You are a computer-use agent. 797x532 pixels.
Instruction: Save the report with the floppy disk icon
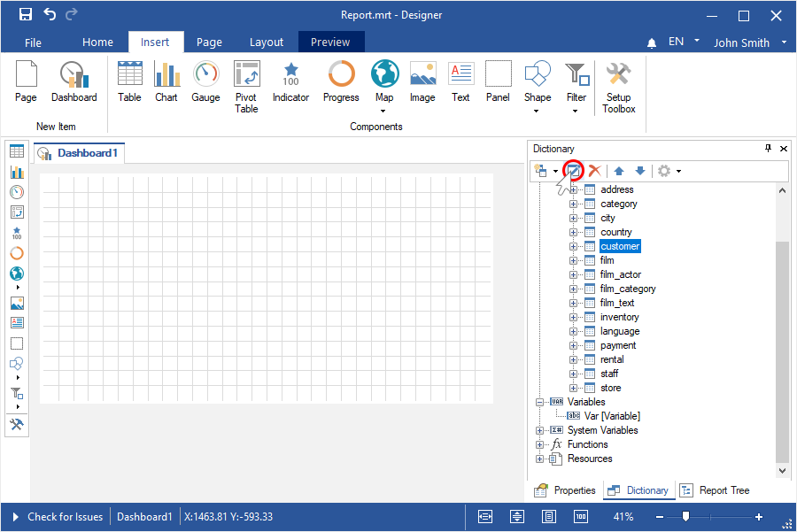click(x=26, y=15)
